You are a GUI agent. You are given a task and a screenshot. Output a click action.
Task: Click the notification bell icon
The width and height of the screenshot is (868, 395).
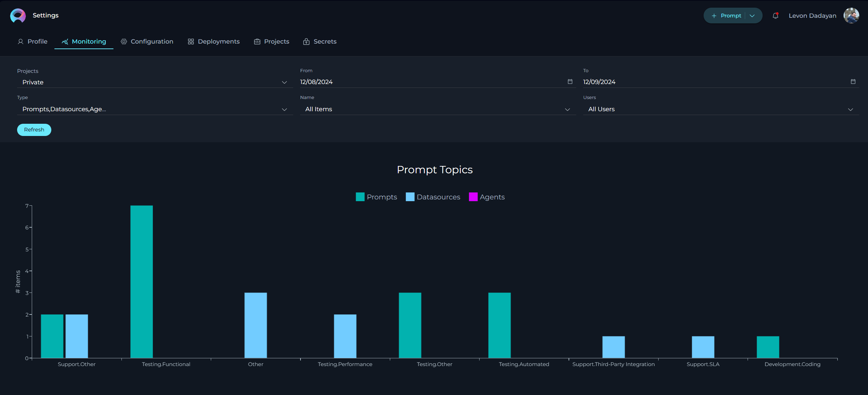776,15
